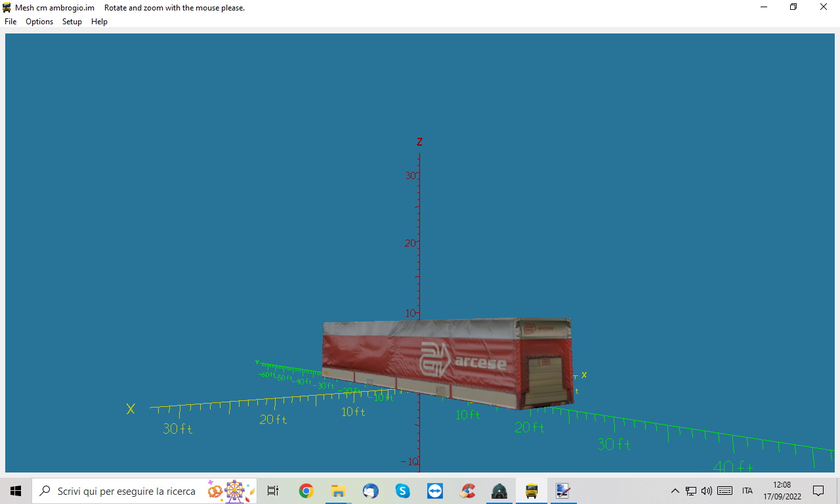Minimize the mesh viewer window
840x504 pixels.
[x=764, y=7]
